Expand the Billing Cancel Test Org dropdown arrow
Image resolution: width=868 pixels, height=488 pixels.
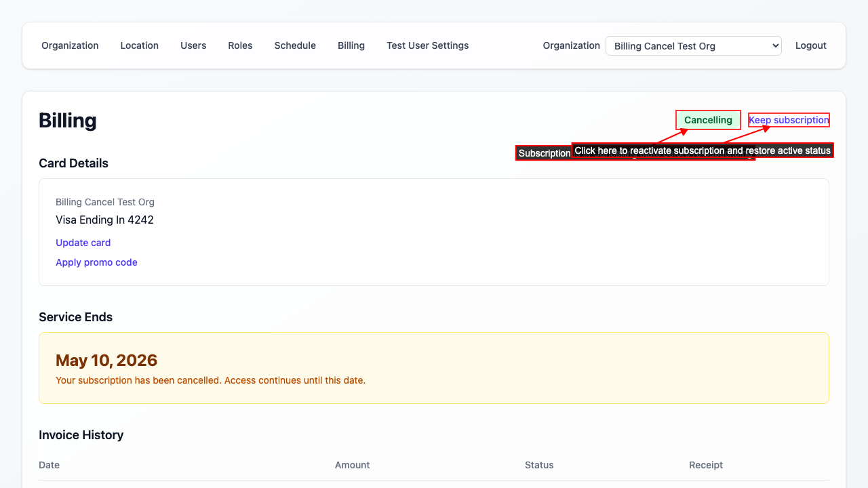(x=774, y=45)
